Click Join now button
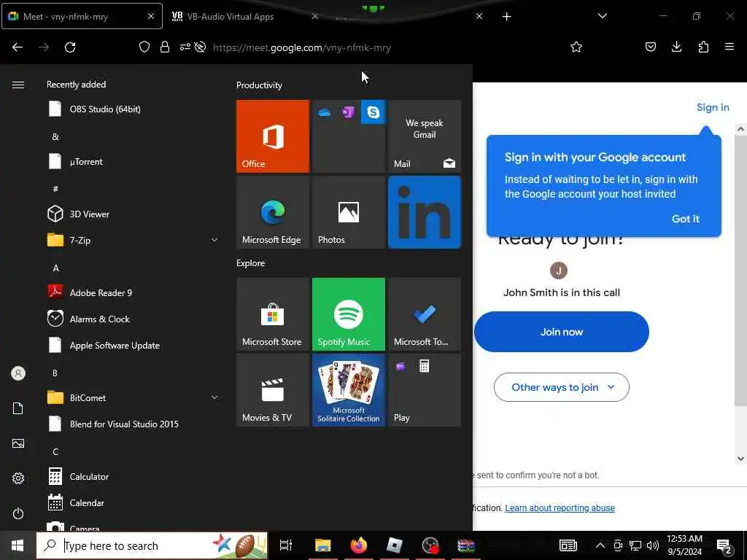 coord(561,332)
